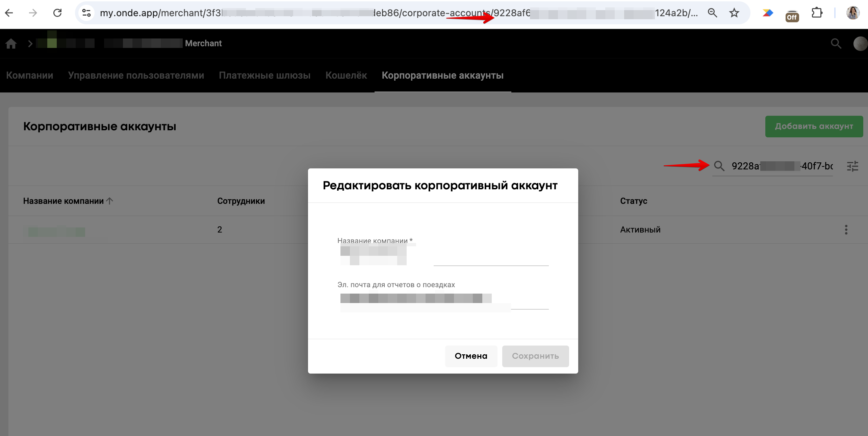Open the browser extensions puzzle icon
868x436 pixels.
tap(816, 13)
